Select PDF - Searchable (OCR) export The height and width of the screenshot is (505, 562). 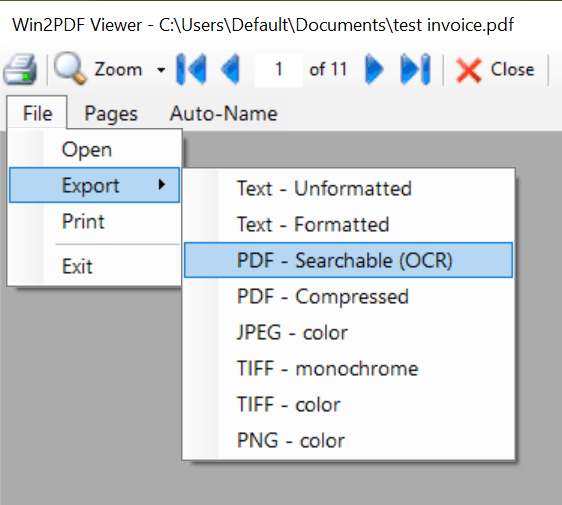348,260
